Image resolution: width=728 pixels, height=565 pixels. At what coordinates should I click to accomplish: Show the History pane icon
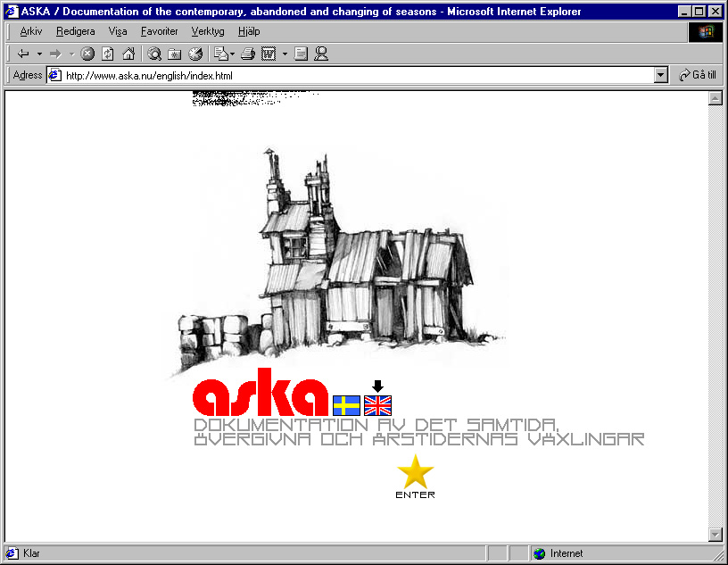click(x=194, y=54)
